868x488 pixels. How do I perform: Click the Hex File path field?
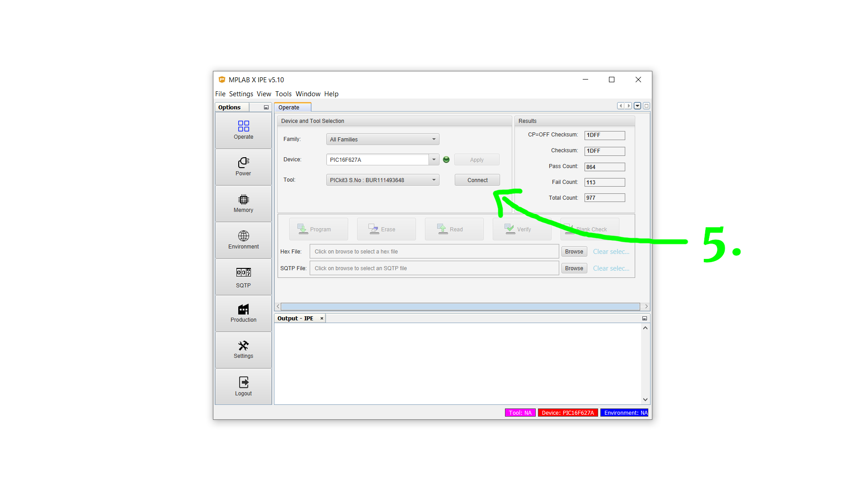click(x=434, y=252)
